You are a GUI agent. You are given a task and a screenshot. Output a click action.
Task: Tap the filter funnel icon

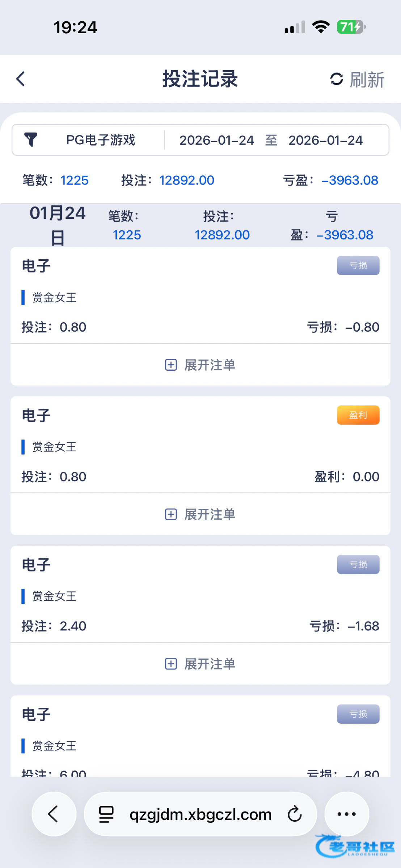click(31, 140)
